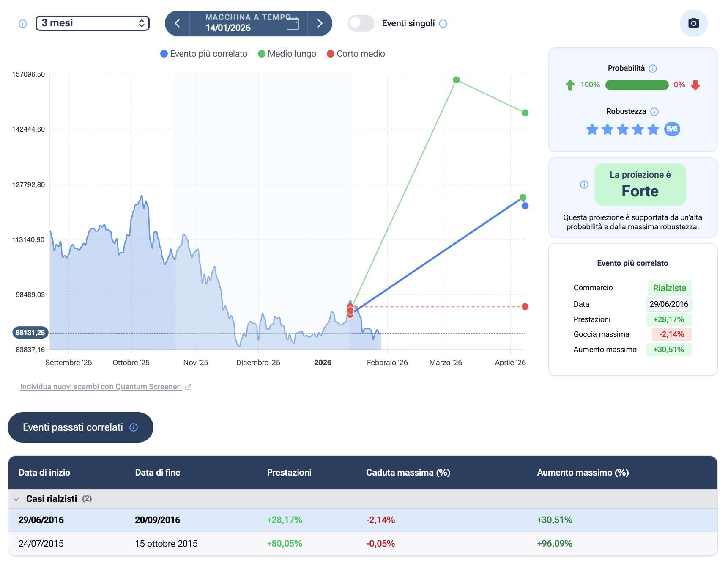
Task: Click the Eventi passati correlati button
Action: point(73,427)
